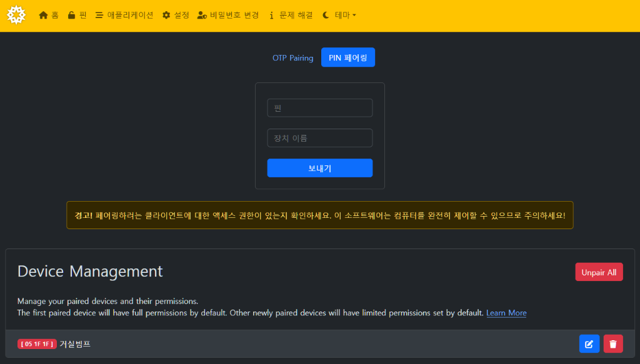Screen dimensions: 640x364
Task: Open the 애플리케이션 page
Action: click(x=124, y=15)
